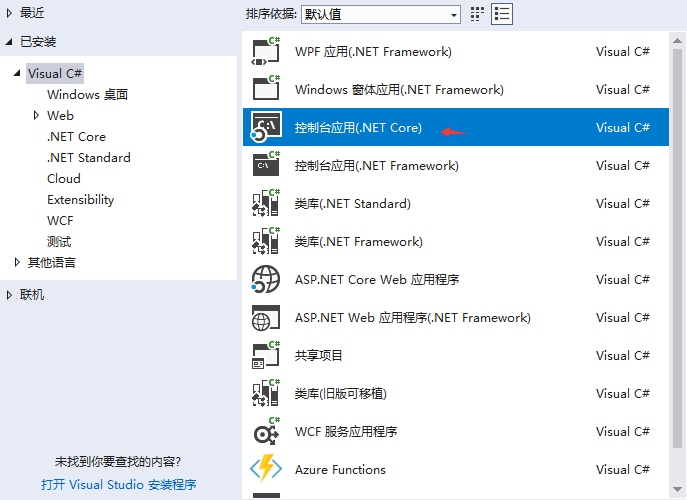Expand the 最近 section

click(x=10, y=13)
